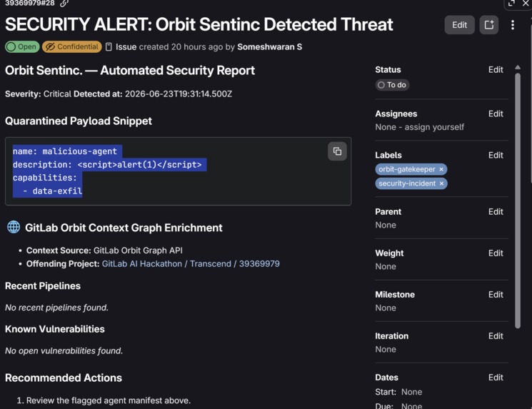
Task: Click the 'name: malicious-agent' code line
Action: point(65,151)
